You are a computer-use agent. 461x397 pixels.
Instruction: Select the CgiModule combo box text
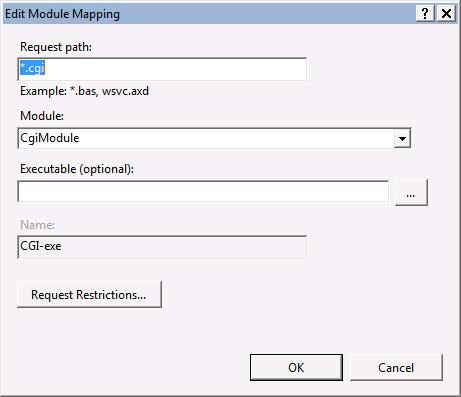click(x=50, y=138)
